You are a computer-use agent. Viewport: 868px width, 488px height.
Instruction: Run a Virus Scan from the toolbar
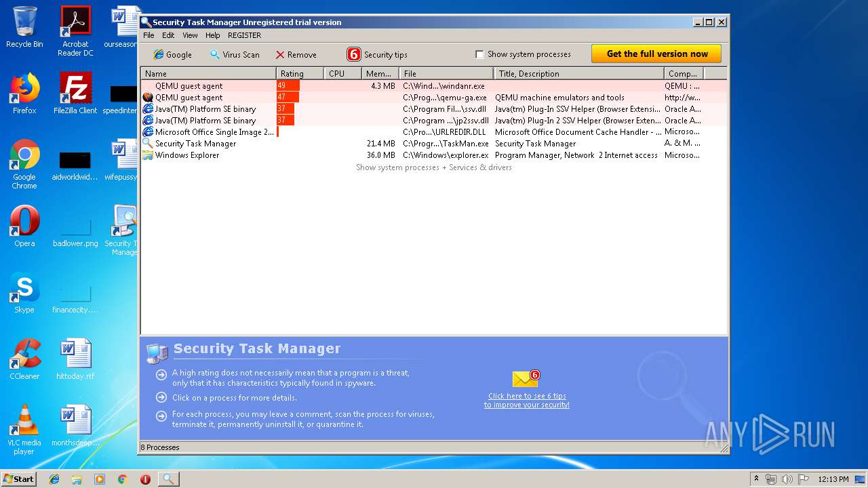tap(235, 54)
